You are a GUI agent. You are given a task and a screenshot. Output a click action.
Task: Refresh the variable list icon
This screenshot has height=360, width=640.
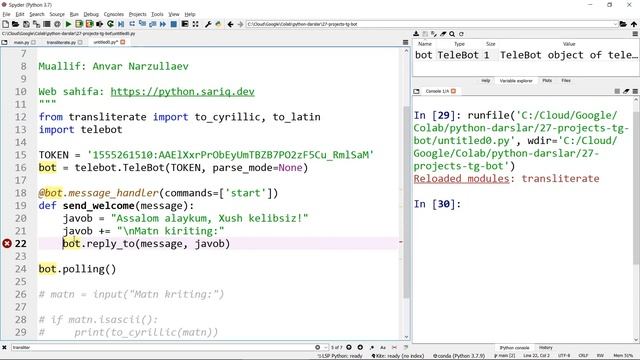tap(461, 34)
